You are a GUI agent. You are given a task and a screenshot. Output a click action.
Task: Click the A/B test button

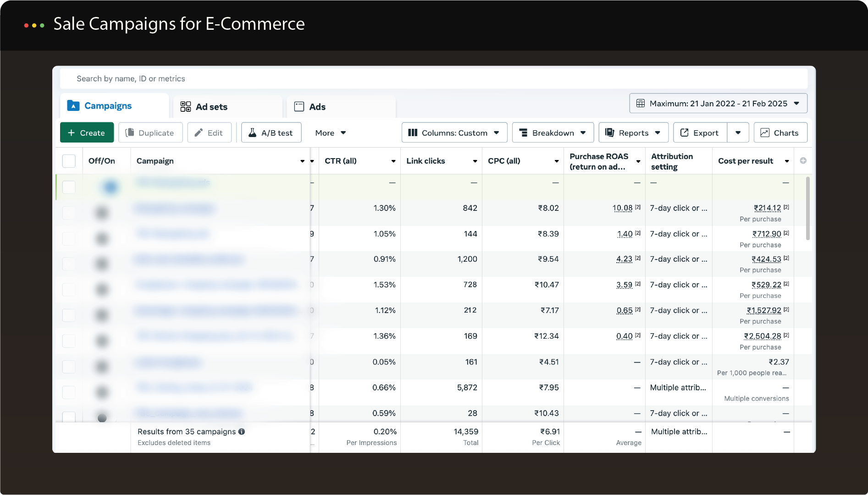click(x=271, y=132)
